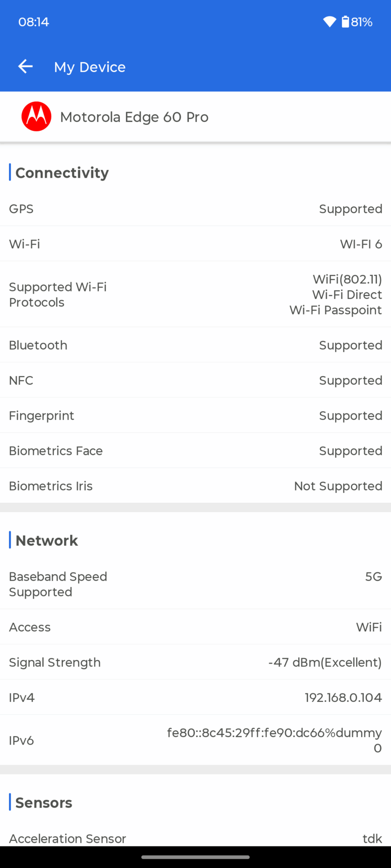Tap the IPv4 address 192.168.0.104
The height and width of the screenshot is (868, 391).
coord(343,698)
